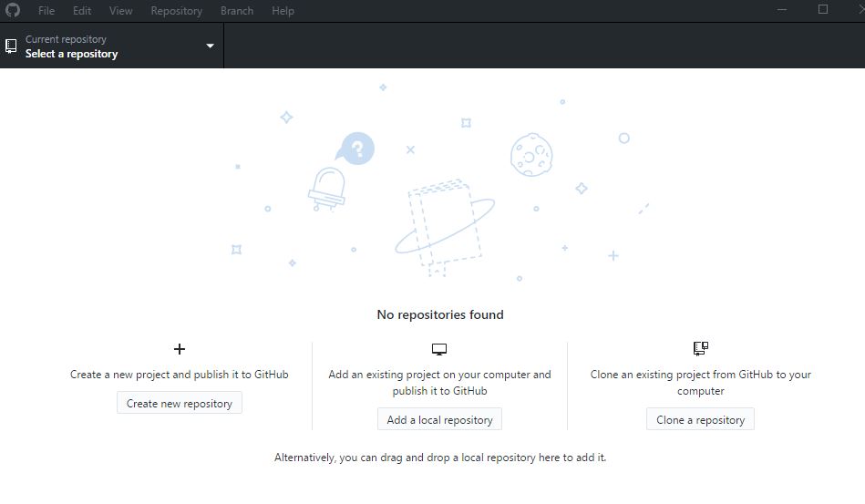Expand the Current repository dropdown arrow
The width and height of the screenshot is (865, 504).
(210, 46)
